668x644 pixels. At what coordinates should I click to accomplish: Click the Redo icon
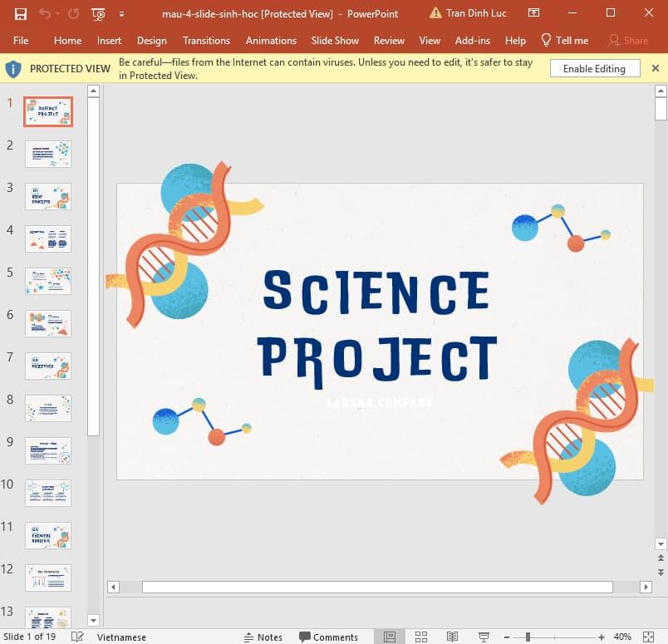pos(72,12)
